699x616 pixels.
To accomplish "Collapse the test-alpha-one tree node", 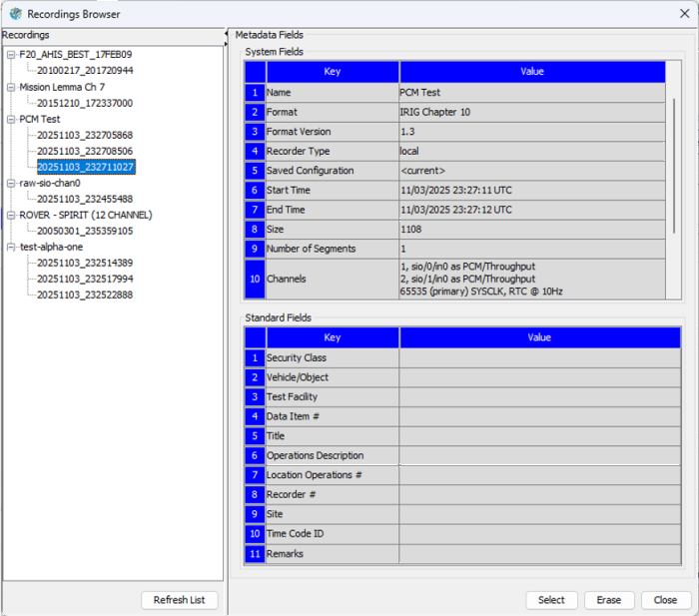I will pos(11,247).
